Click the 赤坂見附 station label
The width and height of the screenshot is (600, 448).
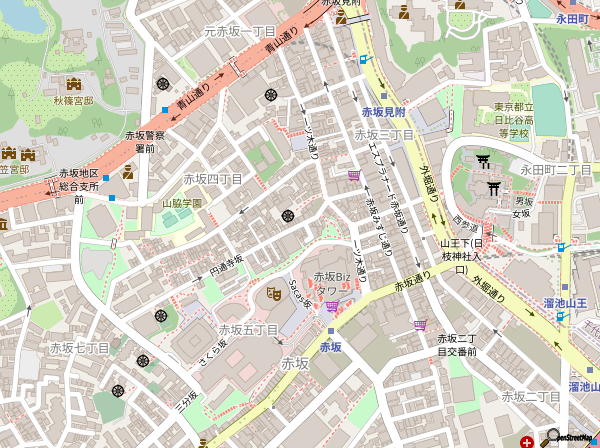click(x=382, y=112)
